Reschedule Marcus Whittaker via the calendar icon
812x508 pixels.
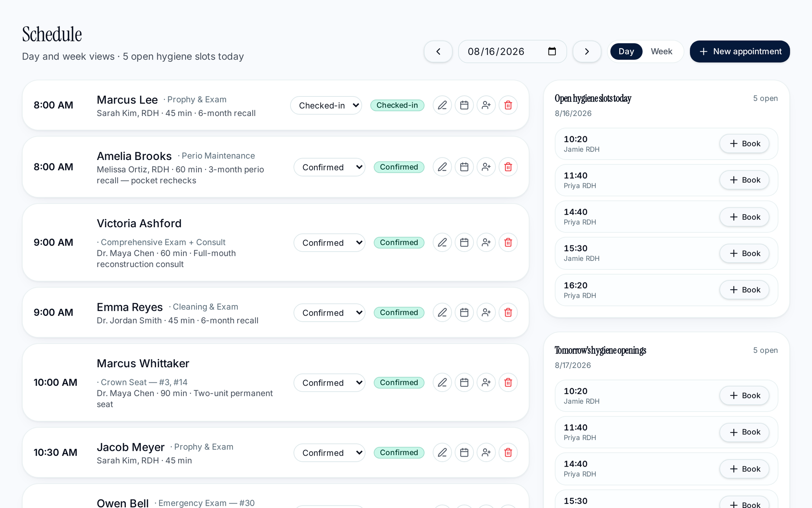[x=464, y=382]
